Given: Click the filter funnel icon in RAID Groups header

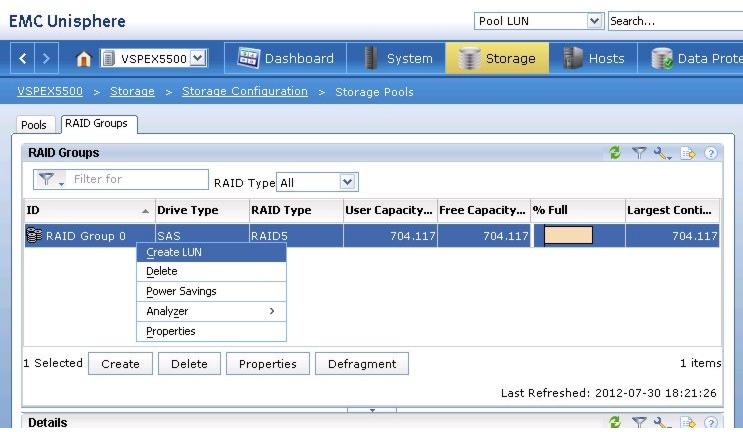Looking at the screenshot, I should (639, 153).
